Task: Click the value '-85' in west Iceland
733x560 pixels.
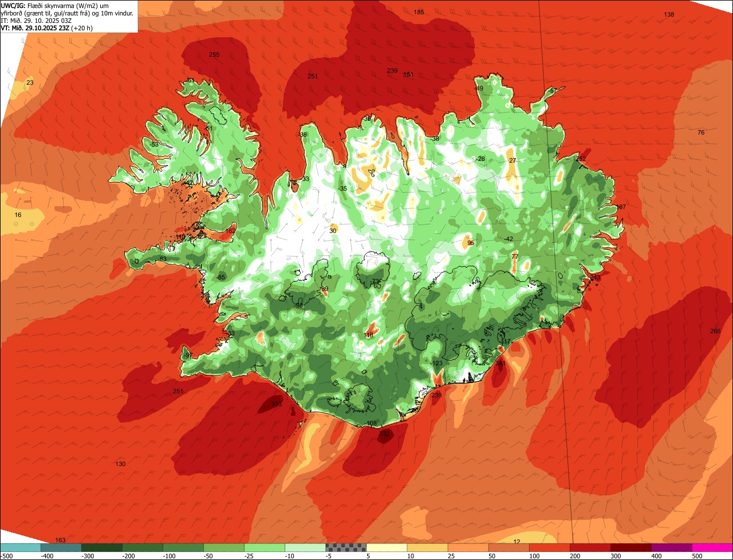Action: [x=220, y=278]
